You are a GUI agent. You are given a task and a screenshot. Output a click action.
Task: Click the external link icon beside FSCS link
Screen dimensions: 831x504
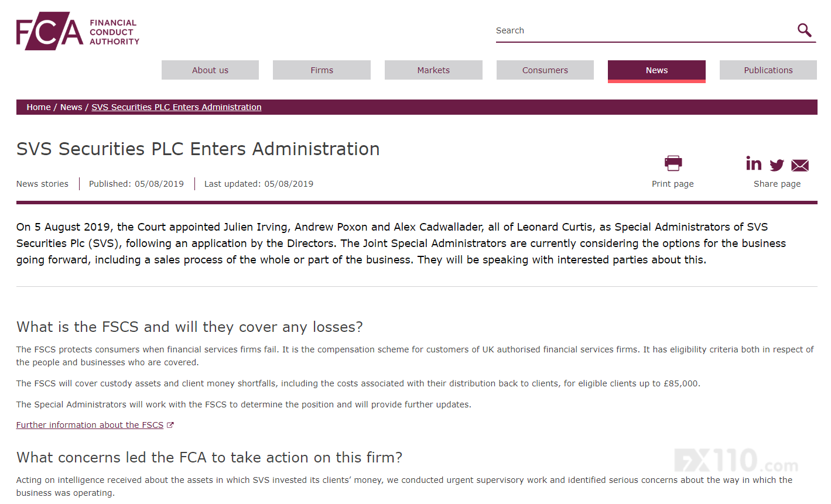tap(170, 425)
